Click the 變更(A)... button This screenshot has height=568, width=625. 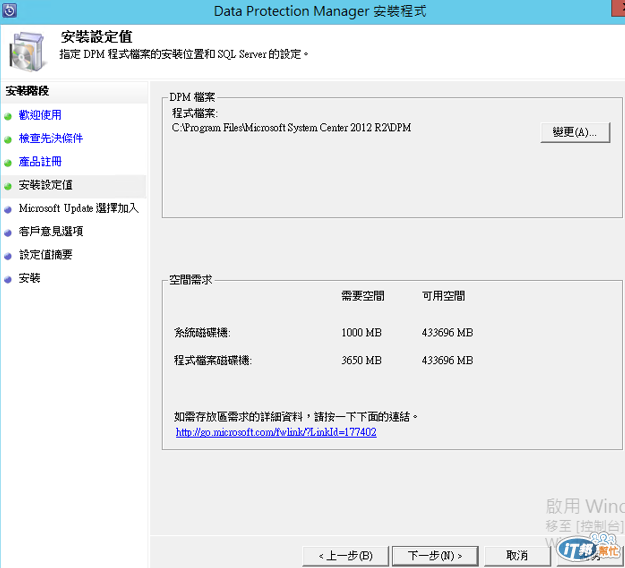(x=575, y=132)
